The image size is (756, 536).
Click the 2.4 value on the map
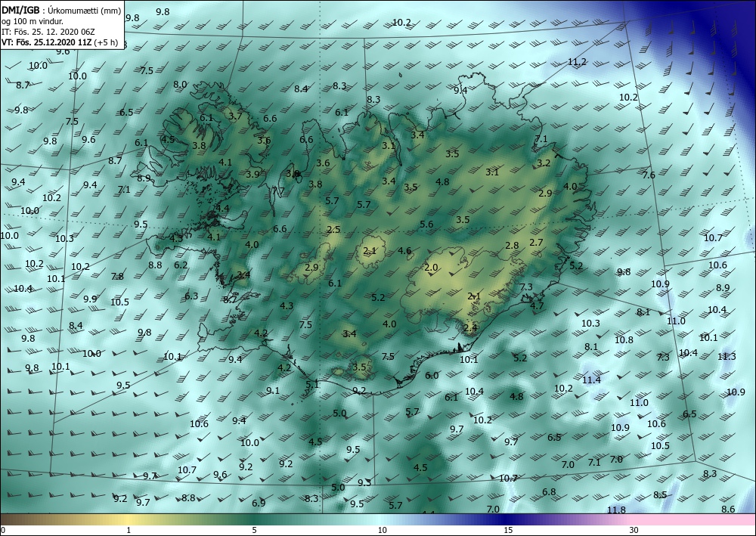coord(470,328)
